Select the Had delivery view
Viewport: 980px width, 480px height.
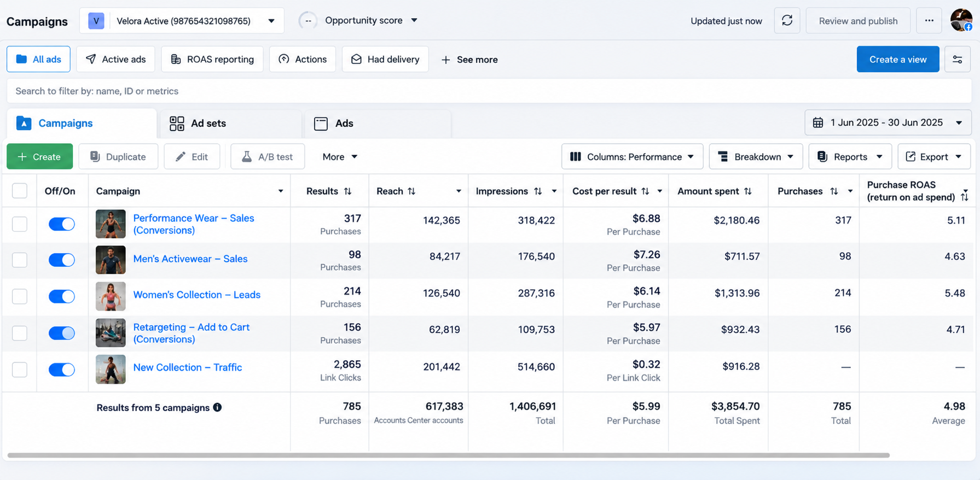point(385,59)
